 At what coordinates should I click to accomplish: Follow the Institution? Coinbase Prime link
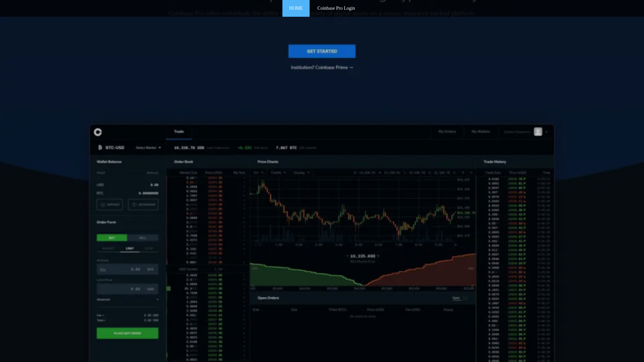point(322,67)
